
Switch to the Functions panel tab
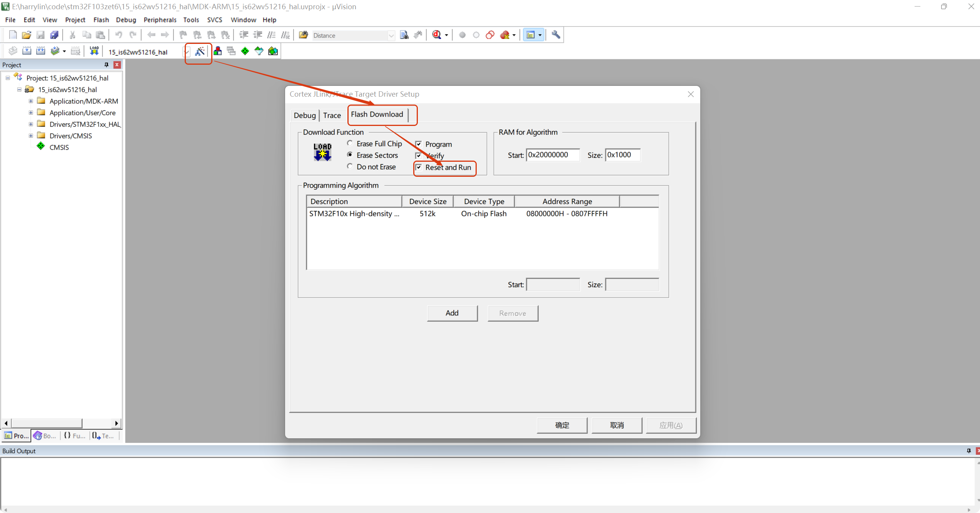[75, 436]
